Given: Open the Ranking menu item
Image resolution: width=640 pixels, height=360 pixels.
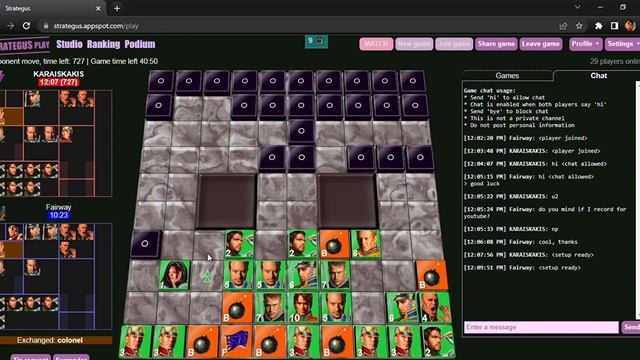Looking at the screenshot, I should click(103, 44).
